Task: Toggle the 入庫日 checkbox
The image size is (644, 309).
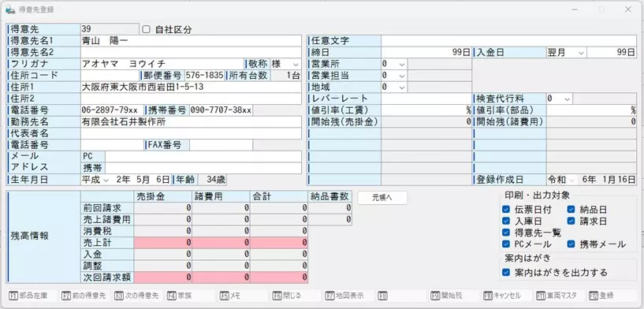Action: point(506,221)
